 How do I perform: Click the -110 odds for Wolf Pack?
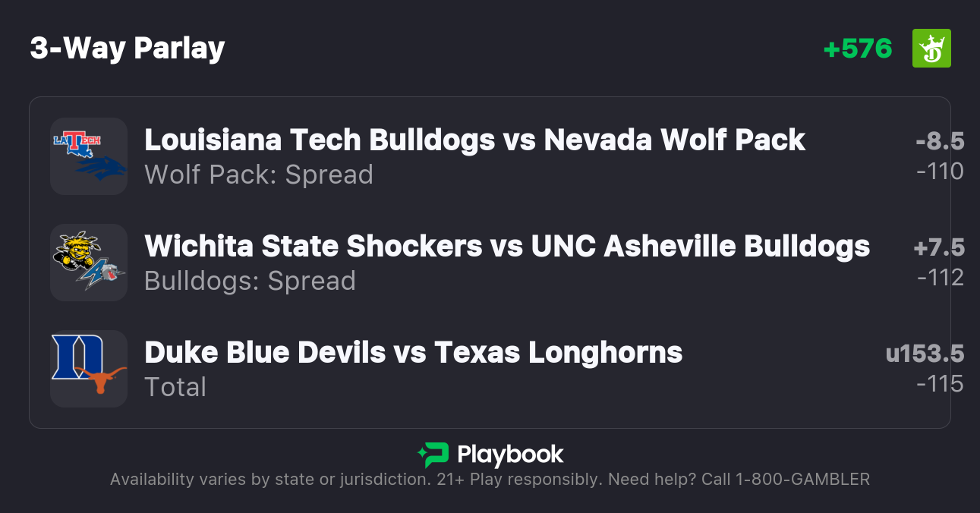[x=939, y=172]
